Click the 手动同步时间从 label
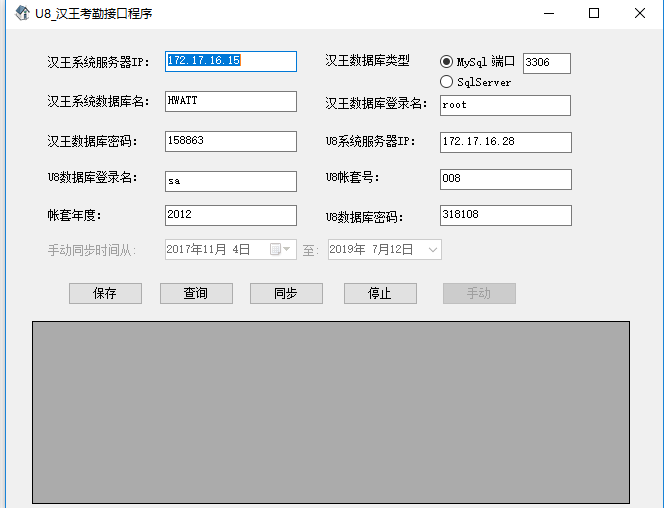The height and width of the screenshot is (508, 664). 91,250
